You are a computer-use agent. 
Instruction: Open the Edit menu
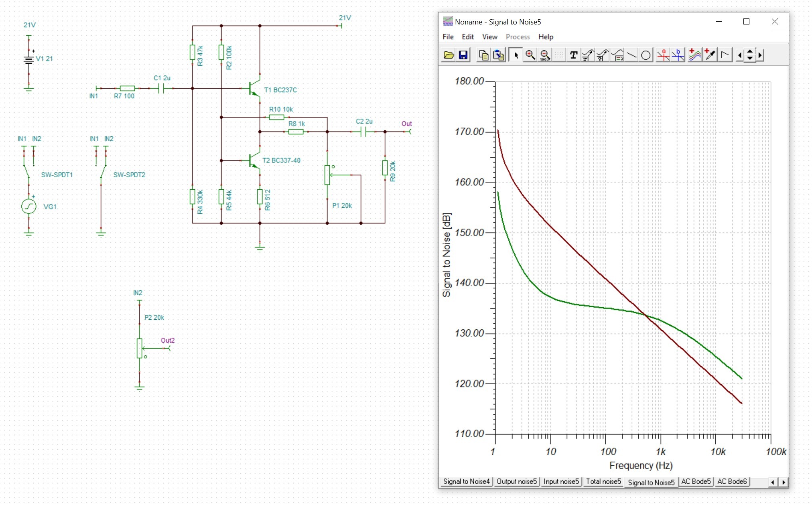468,37
